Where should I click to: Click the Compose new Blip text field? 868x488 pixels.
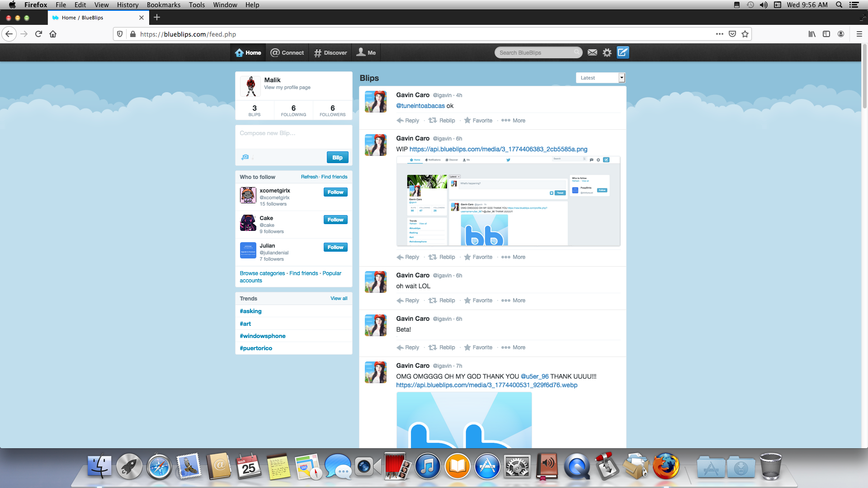click(x=293, y=136)
